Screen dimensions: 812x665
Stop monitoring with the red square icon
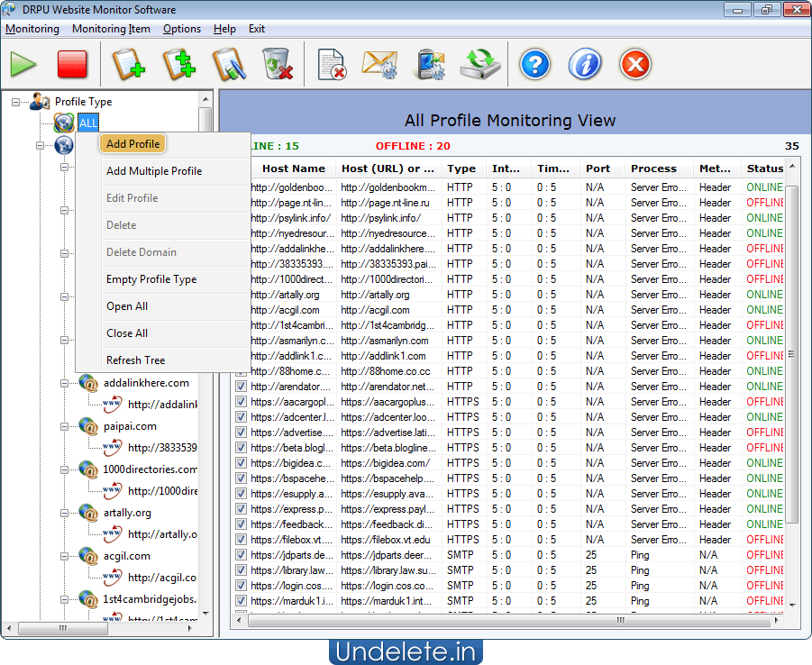click(72, 65)
